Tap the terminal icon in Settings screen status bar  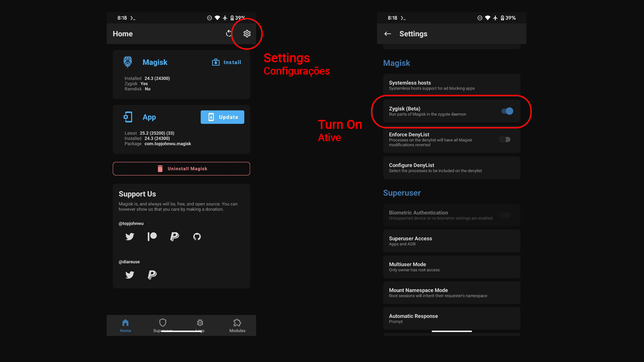tap(403, 18)
